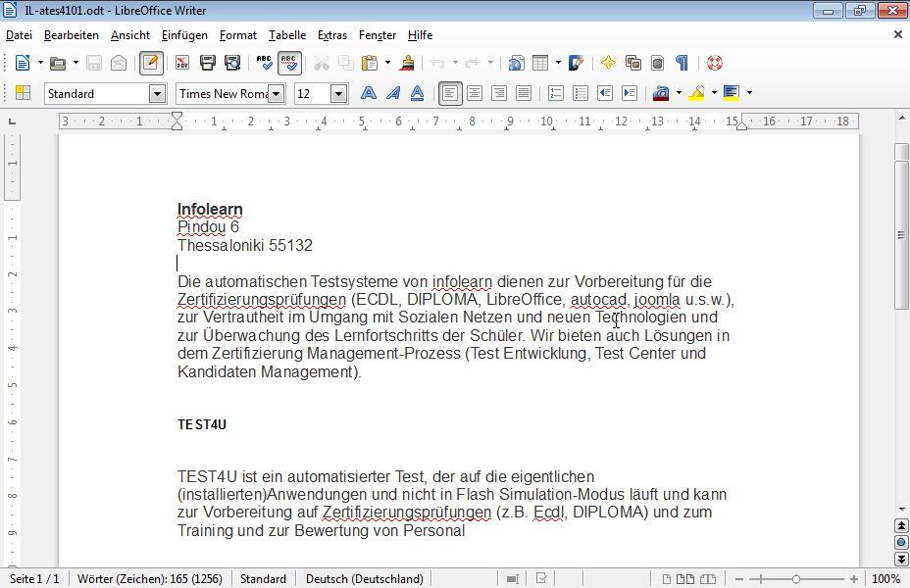The height and width of the screenshot is (588, 910).
Task: Paste clipboard contents with the Paste icon
Action: [x=369, y=63]
